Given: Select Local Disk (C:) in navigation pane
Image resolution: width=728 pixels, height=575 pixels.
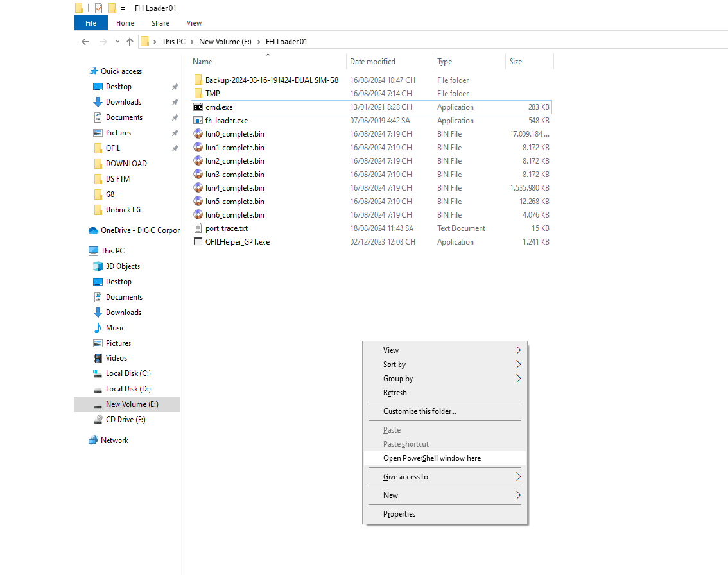Looking at the screenshot, I should 128,373.
